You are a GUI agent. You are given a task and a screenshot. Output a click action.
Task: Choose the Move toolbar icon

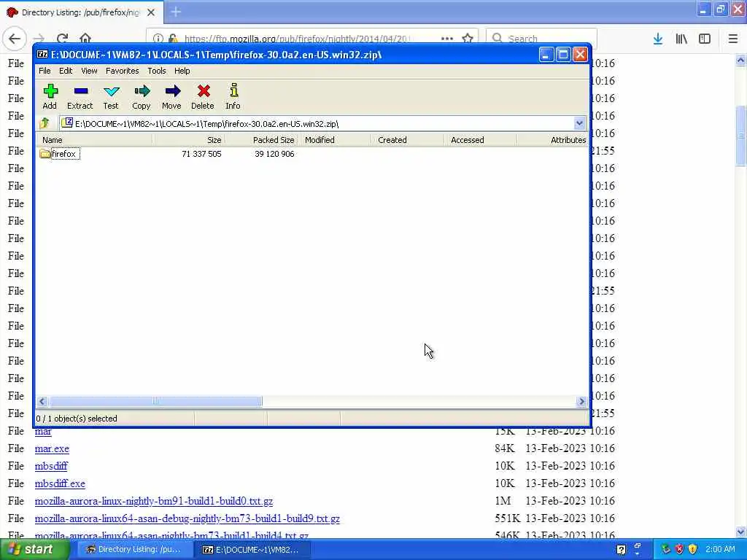point(172,97)
